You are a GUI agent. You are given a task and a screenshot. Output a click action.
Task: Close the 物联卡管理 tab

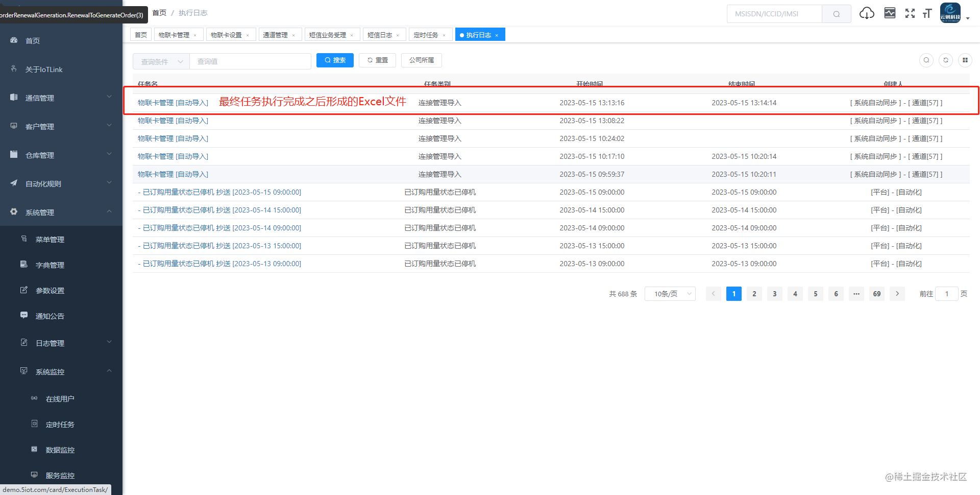coord(195,35)
